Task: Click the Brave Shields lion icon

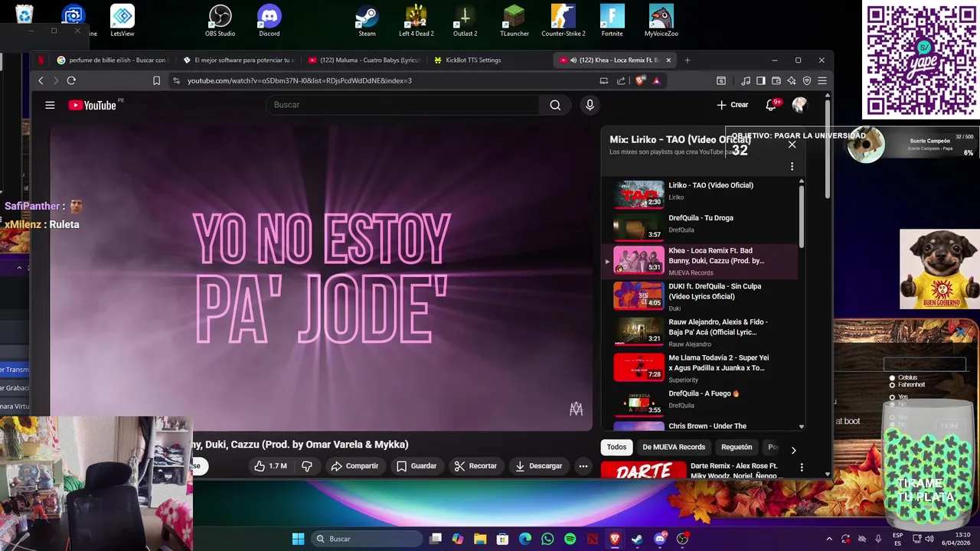Action: [640, 80]
